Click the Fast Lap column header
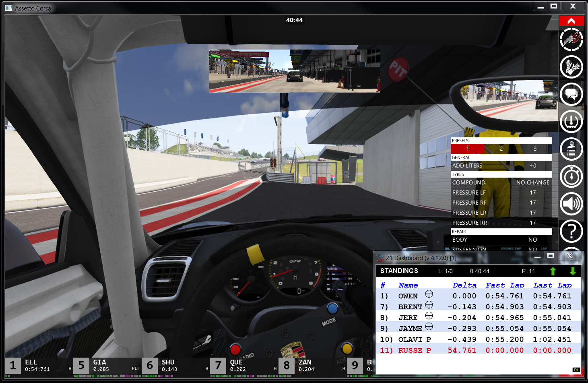This screenshot has height=383, width=588. [x=505, y=285]
